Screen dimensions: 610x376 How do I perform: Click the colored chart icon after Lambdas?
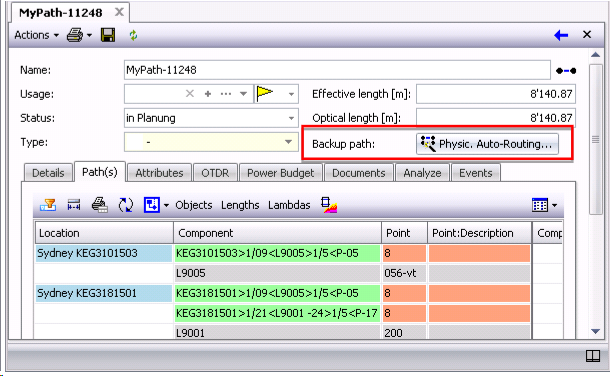pos(329,205)
